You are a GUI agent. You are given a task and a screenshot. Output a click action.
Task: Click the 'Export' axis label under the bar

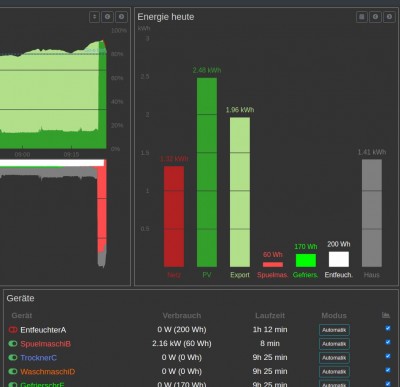[x=240, y=275]
